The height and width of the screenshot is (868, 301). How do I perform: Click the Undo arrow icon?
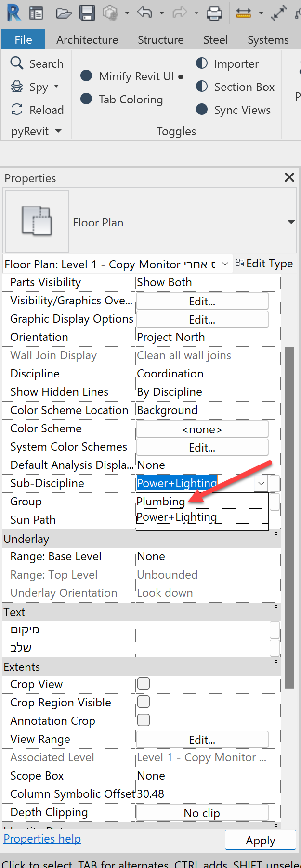pos(144,13)
